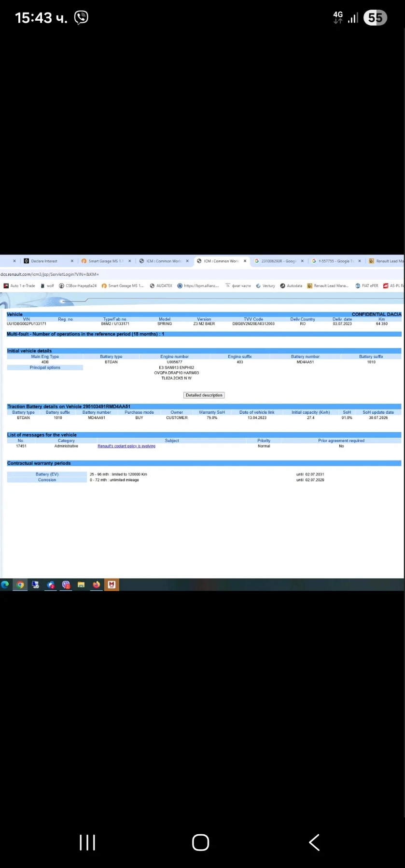This screenshot has width=405, height=868.
Task: Open File Explorer taskbar icon
Action: [81, 584]
